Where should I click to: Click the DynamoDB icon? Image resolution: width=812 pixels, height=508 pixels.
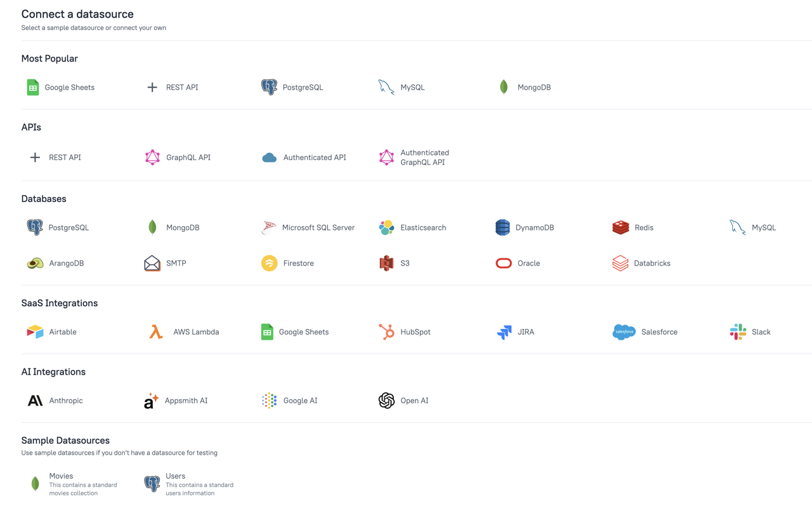pyautogui.click(x=502, y=227)
